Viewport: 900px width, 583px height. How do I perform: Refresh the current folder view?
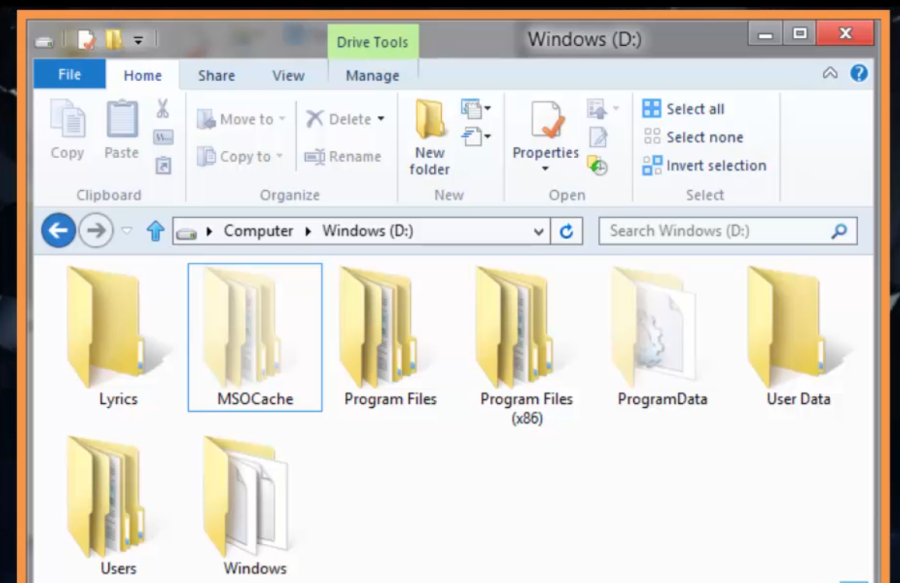(x=566, y=231)
